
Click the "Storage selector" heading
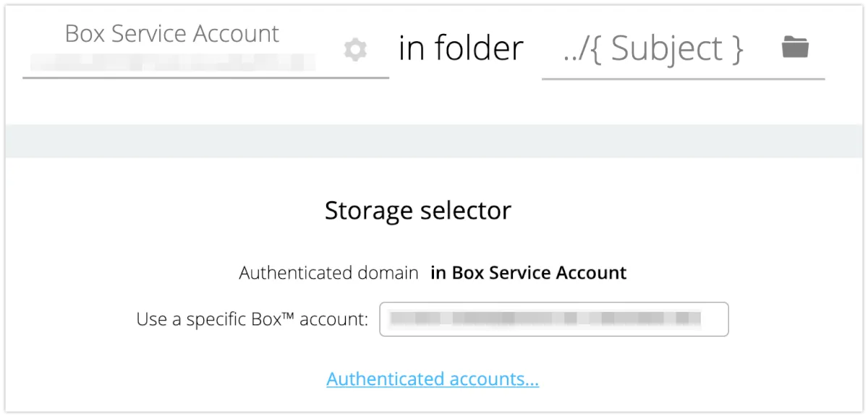tap(418, 210)
